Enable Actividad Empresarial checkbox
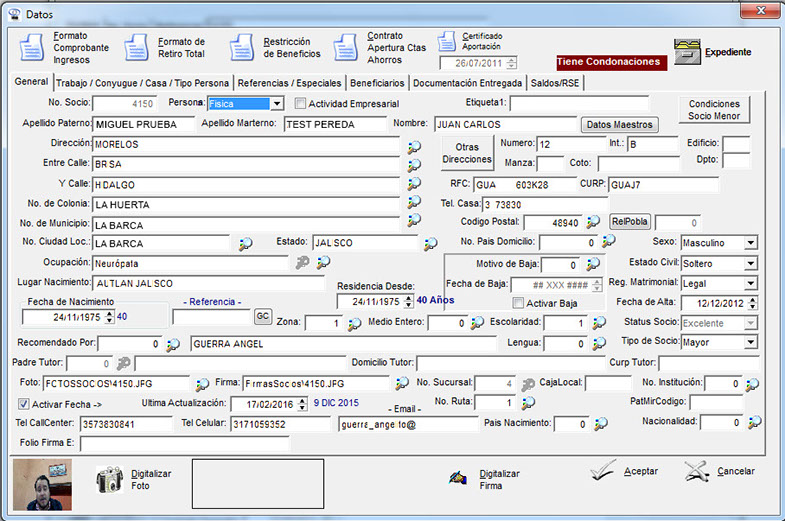785x521 pixels. [301, 103]
